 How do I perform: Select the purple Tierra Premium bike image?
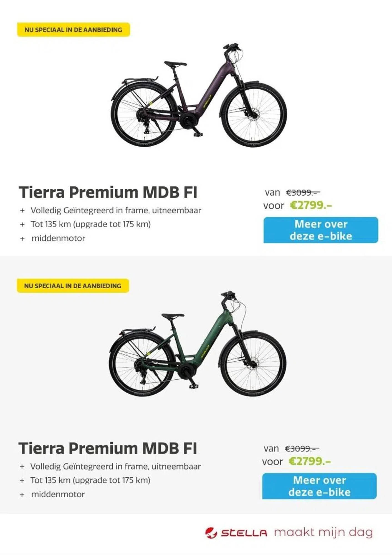[x=199, y=95]
